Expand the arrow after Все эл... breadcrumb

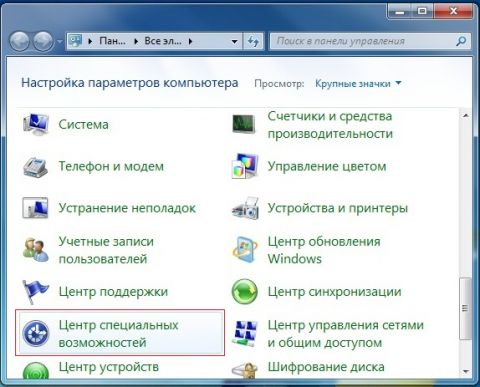pyautogui.click(x=191, y=41)
